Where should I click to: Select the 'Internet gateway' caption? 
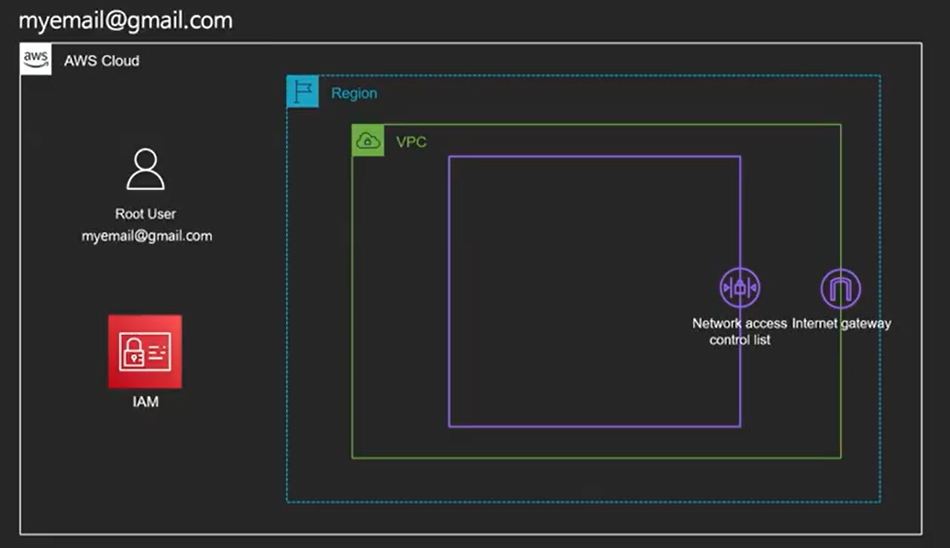[x=842, y=324]
